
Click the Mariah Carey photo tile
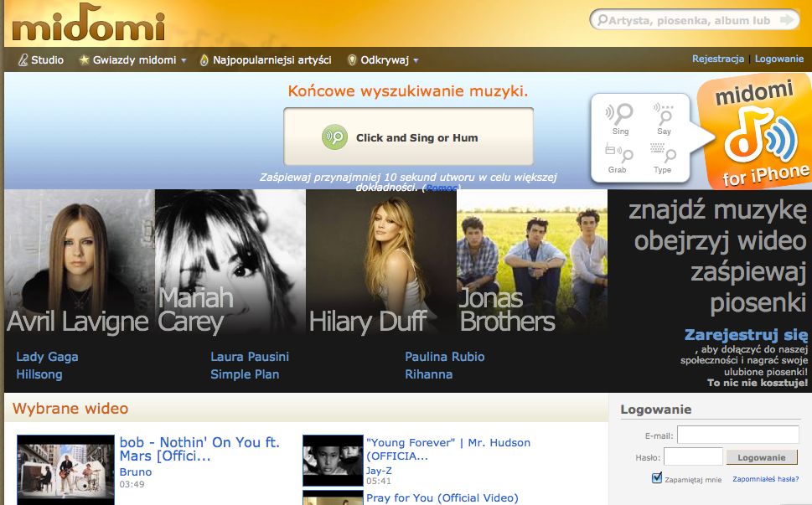tap(230, 262)
